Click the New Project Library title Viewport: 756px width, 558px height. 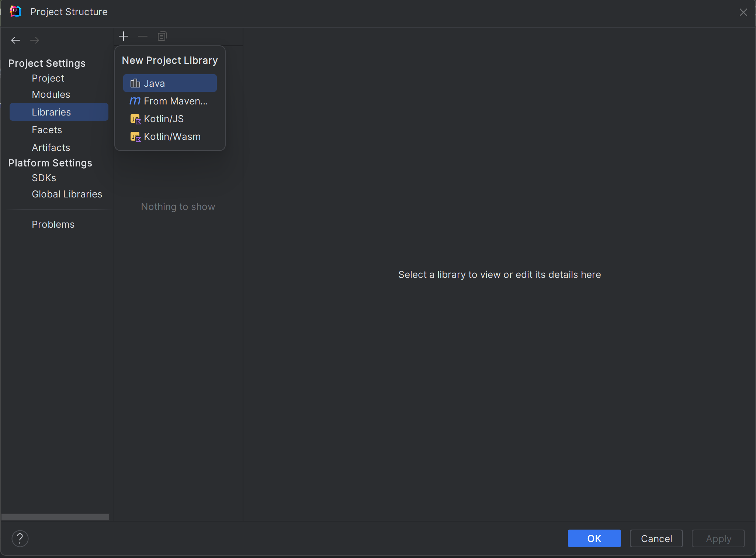(170, 61)
